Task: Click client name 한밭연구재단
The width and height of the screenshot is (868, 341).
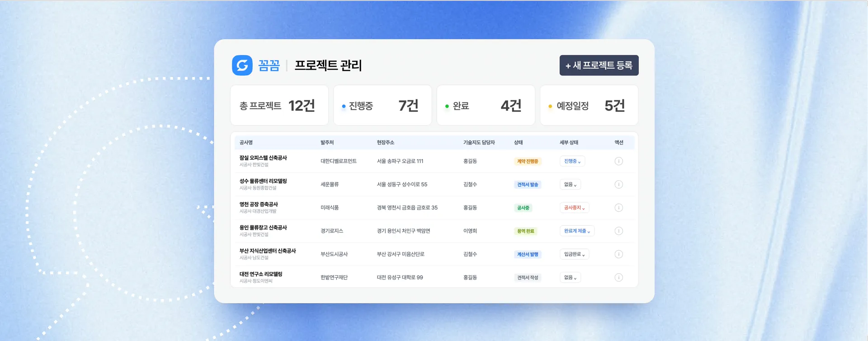Action: click(334, 277)
